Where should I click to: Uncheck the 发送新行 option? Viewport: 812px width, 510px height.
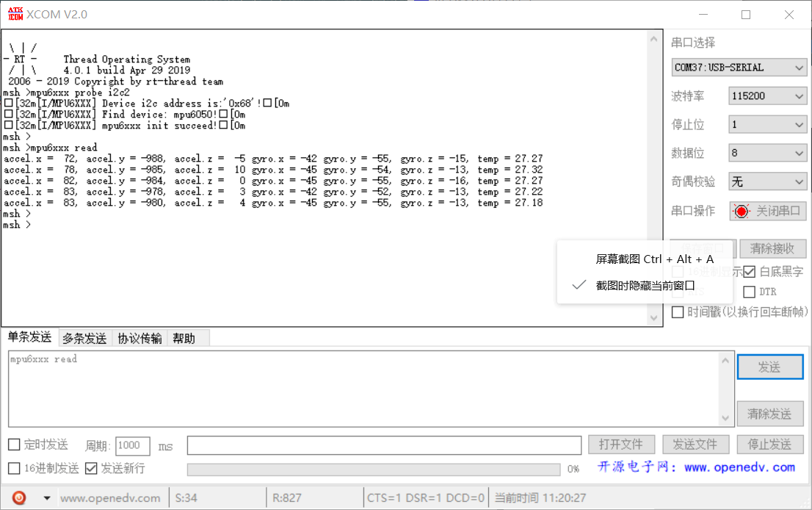pyautogui.click(x=91, y=467)
